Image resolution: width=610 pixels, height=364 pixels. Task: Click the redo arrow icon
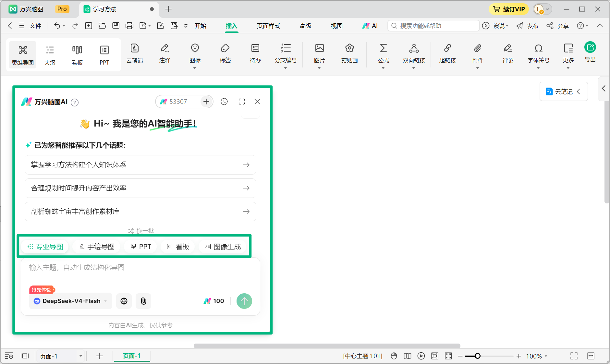click(75, 26)
